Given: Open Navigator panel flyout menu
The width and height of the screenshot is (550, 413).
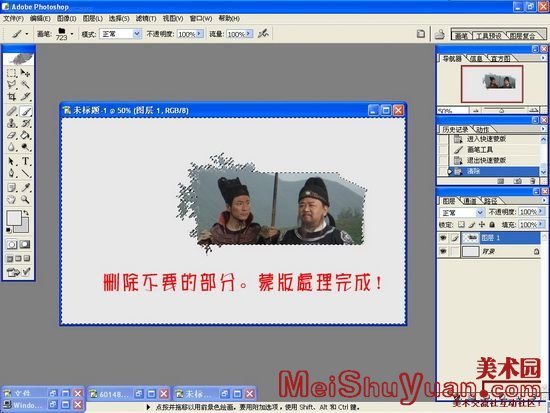Looking at the screenshot, I should [543, 58].
